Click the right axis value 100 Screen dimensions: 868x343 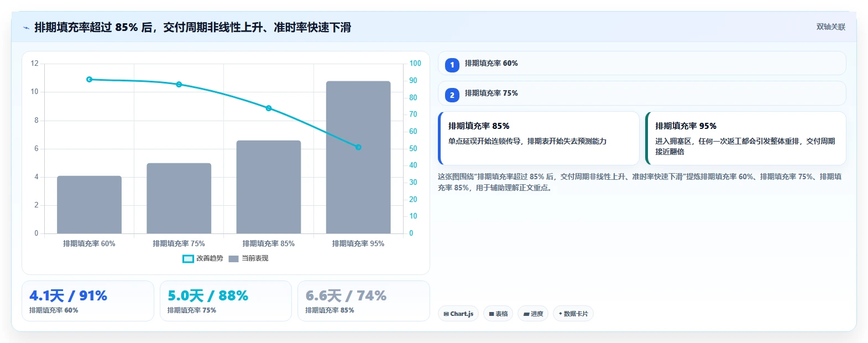click(x=415, y=63)
